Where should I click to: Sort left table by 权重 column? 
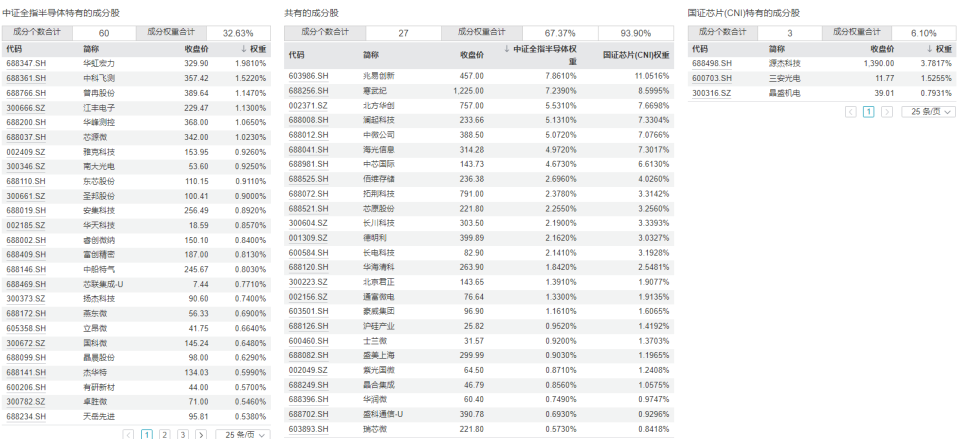coord(253,49)
